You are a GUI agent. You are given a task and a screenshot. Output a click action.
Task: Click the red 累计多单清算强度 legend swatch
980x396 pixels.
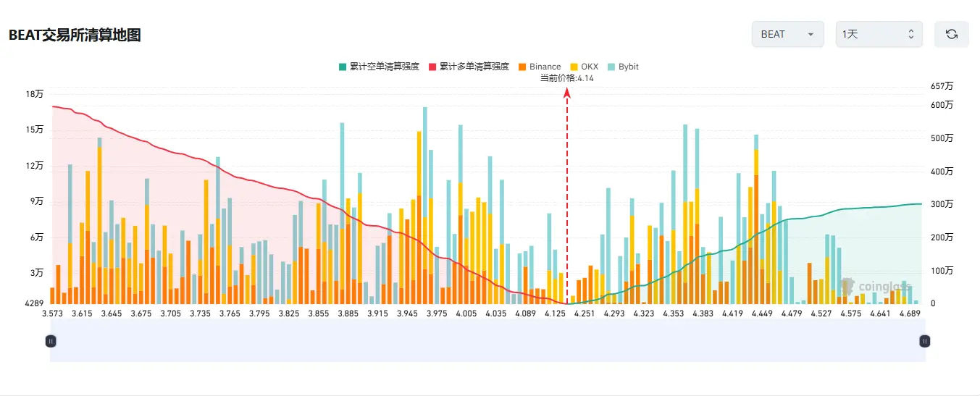[x=432, y=67]
